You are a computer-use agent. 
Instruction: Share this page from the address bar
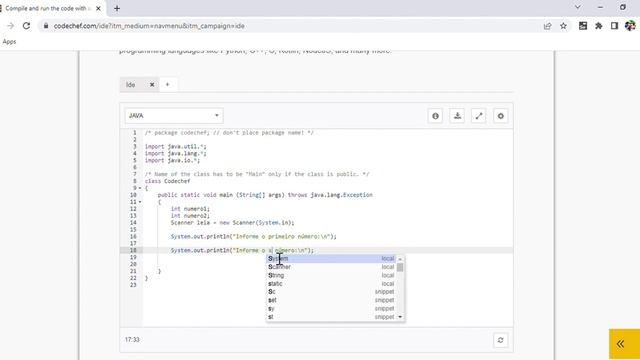pyautogui.click(x=547, y=26)
